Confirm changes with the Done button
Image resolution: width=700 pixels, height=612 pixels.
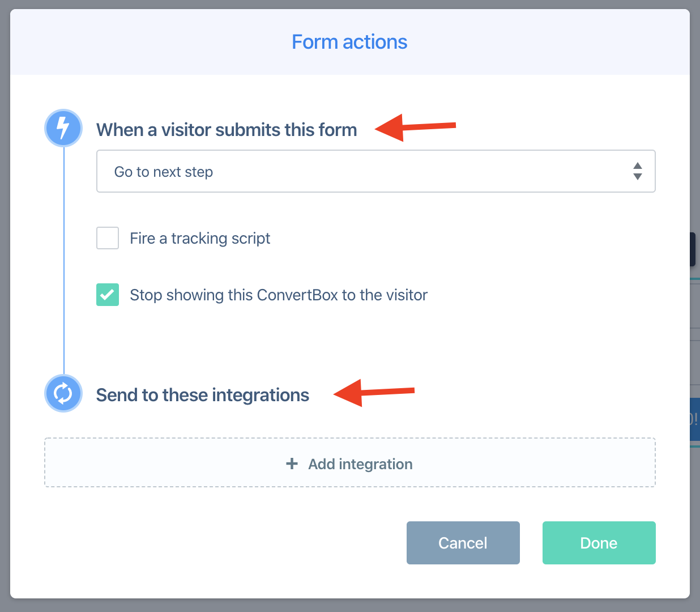[599, 543]
